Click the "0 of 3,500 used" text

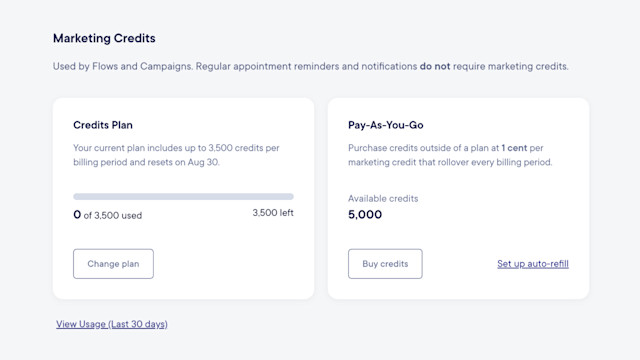coord(108,215)
